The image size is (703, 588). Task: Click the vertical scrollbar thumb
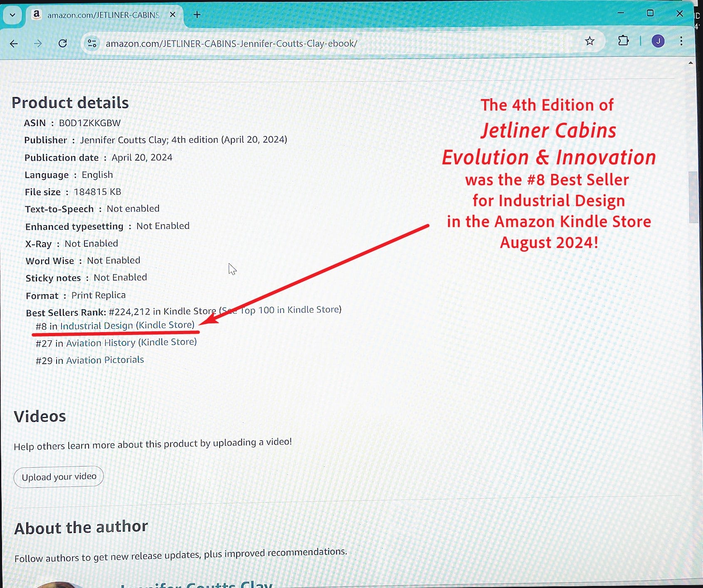tap(693, 197)
